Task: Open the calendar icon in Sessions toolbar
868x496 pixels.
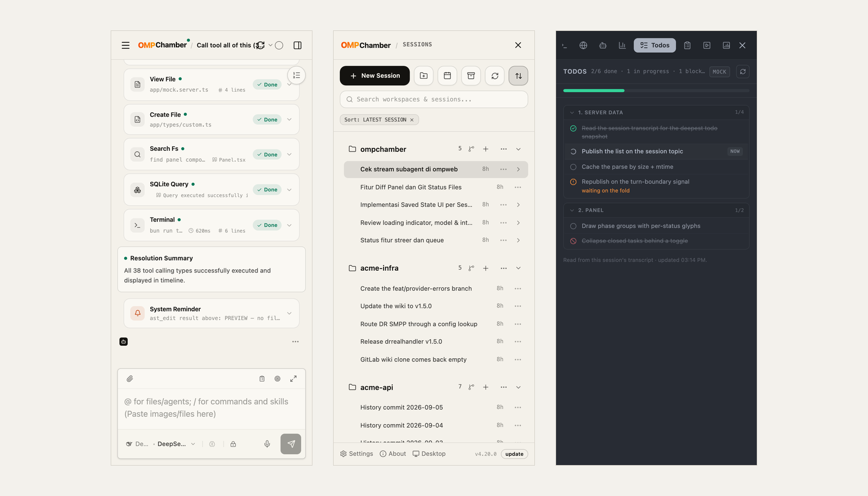Action: tap(448, 76)
